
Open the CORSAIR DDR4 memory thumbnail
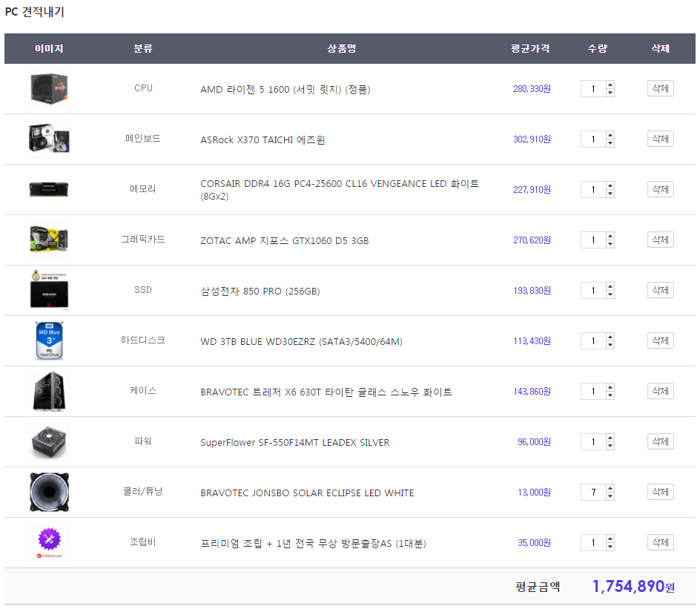coord(49,189)
